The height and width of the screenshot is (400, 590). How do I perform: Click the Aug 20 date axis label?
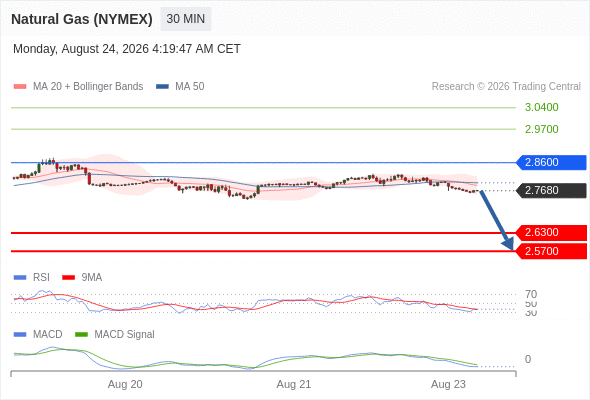125,385
